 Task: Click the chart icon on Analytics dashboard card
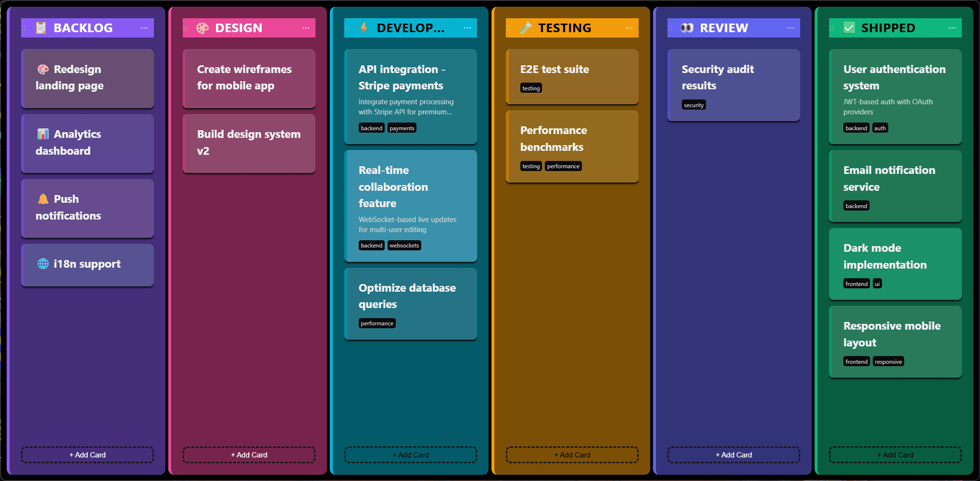click(43, 134)
